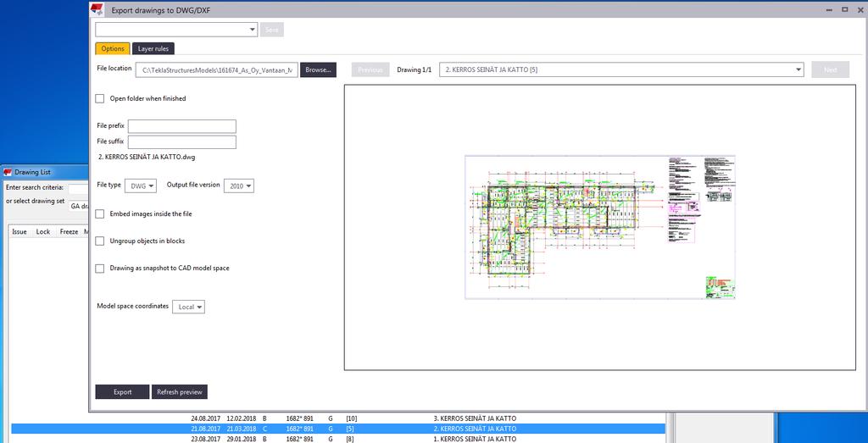Click Refresh preview button
Screen dimensions: 868x443
(180, 391)
